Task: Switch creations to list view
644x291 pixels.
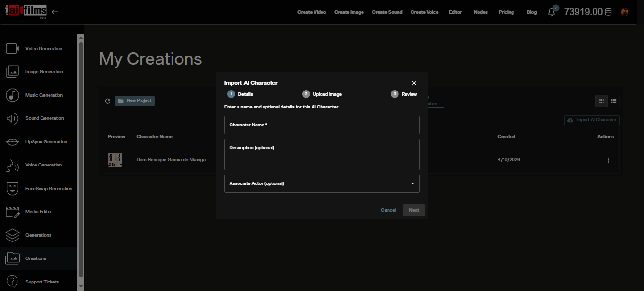Action: (x=614, y=100)
